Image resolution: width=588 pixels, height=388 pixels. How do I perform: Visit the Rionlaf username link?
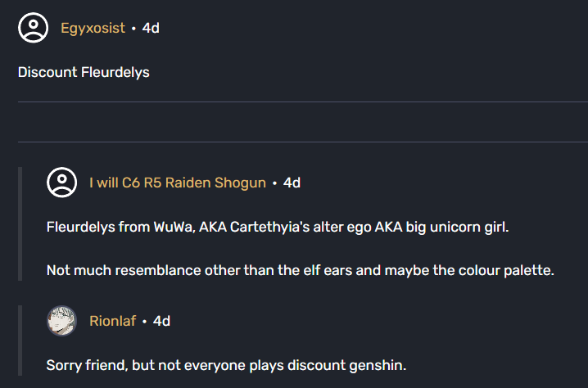click(112, 321)
